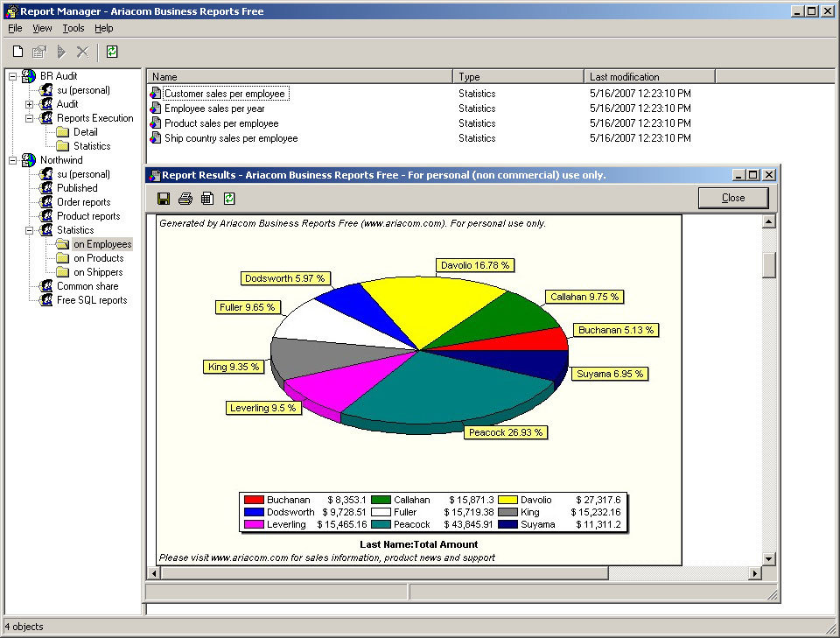Viewport: 840px width, 638px height.
Task: Open the Help menu
Action: pos(104,28)
